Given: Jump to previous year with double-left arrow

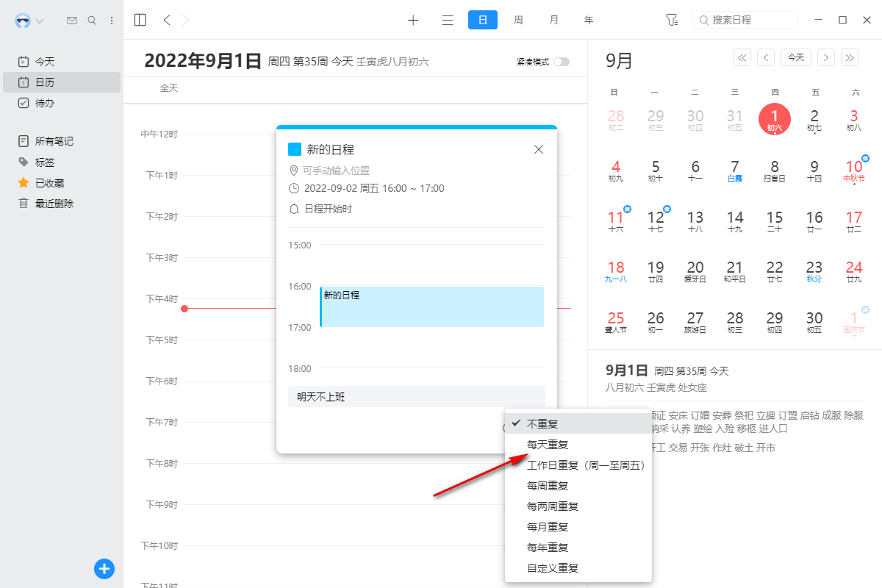Looking at the screenshot, I should (x=742, y=57).
